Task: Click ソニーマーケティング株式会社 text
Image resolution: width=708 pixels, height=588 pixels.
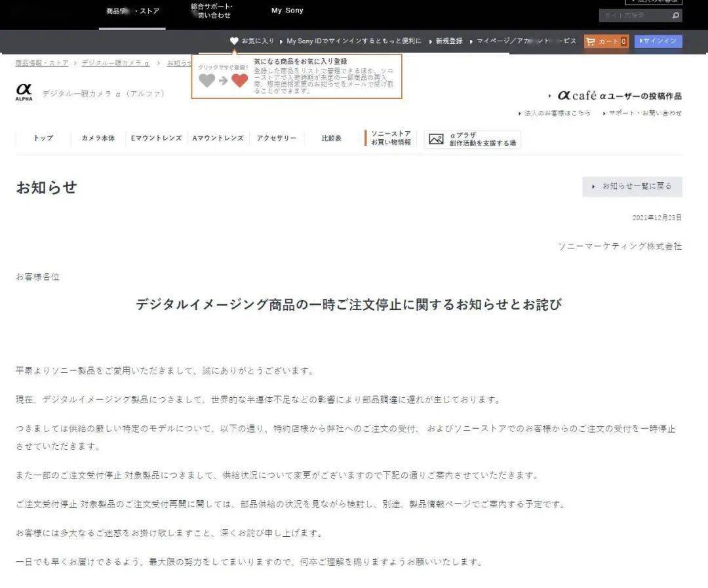Action: click(620, 246)
